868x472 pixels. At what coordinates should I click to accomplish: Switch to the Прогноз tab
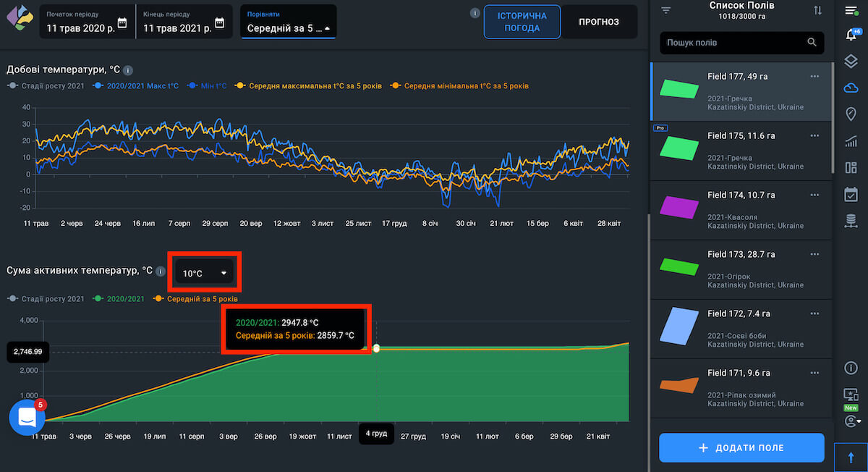pos(598,22)
